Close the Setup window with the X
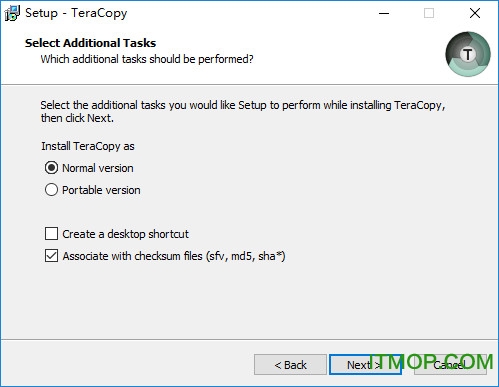The height and width of the screenshot is (387, 499). click(x=475, y=13)
